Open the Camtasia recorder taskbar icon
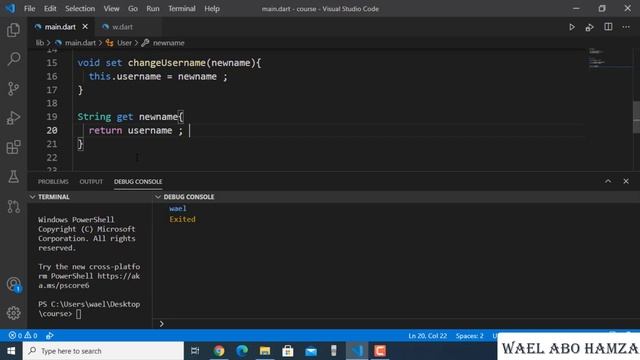 [380, 351]
